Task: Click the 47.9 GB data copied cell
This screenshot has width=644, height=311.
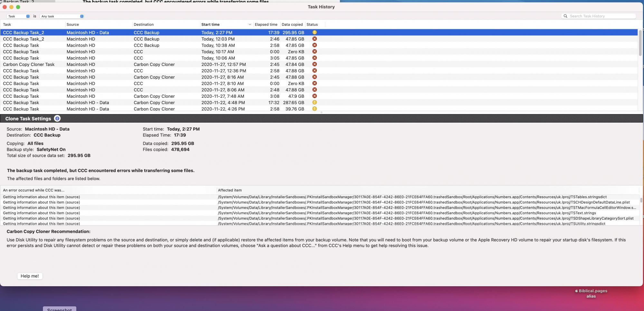Action: click(296, 96)
